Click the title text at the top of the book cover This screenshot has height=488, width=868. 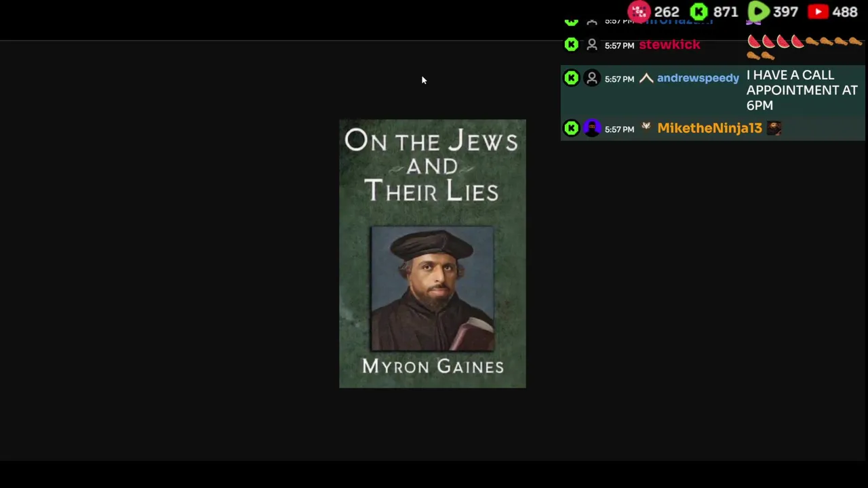432,166
